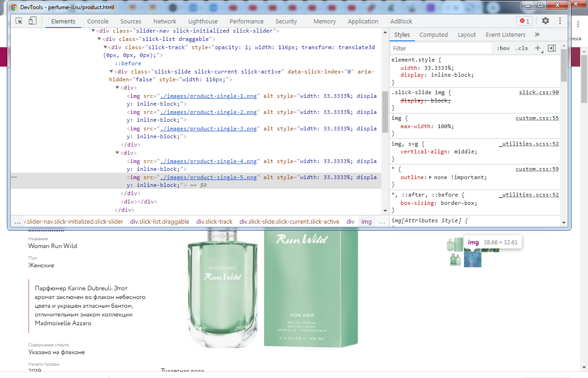This screenshot has width=588, height=378.
Task: Open the Application tab
Action: point(363,21)
